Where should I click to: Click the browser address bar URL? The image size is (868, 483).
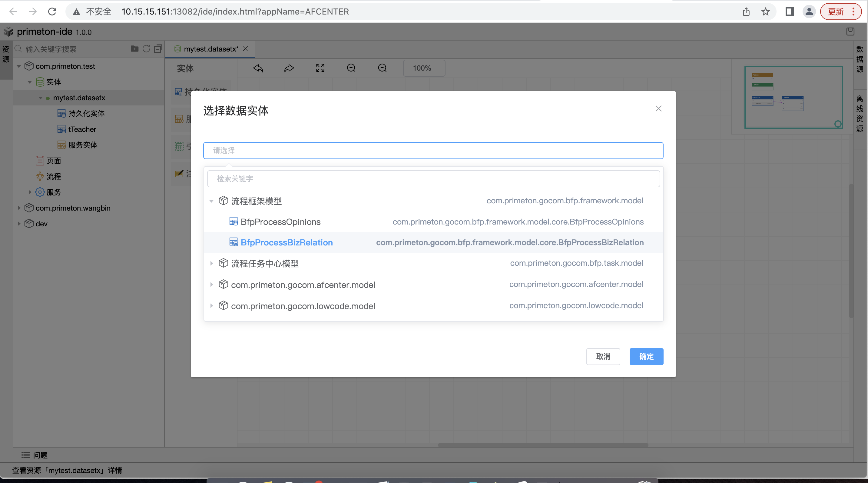pos(235,12)
